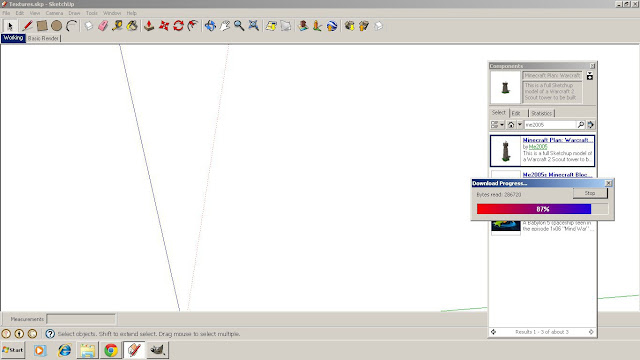
Task: Click the Start button on taskbar
Action: [13, 350]
